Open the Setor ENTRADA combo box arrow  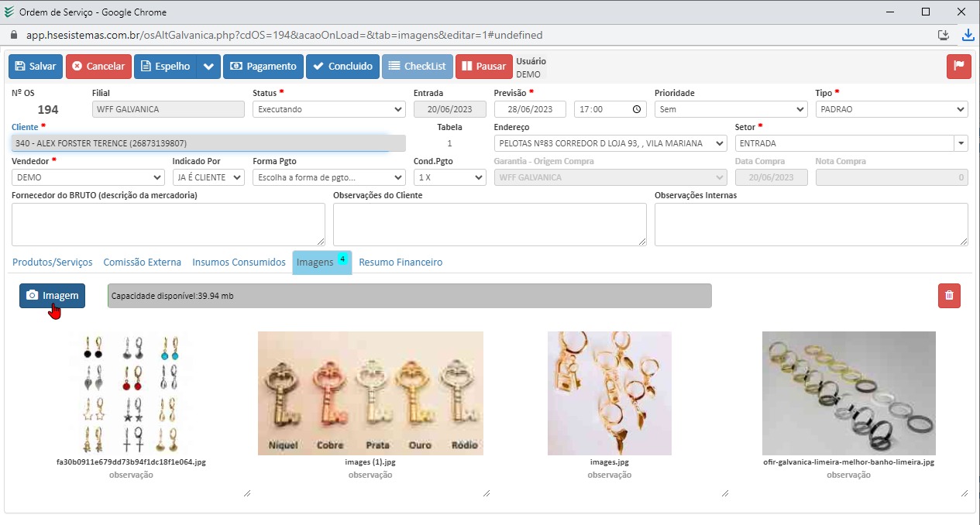tap(961, 143)
